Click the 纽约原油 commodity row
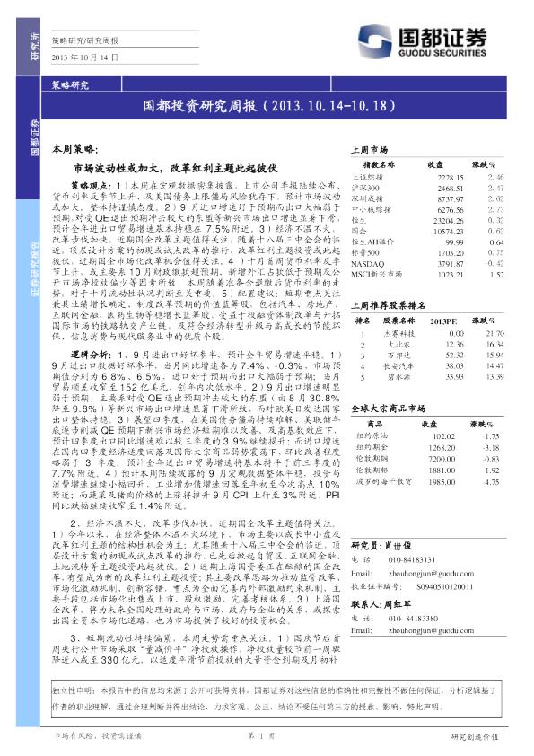 coord(428,436)
